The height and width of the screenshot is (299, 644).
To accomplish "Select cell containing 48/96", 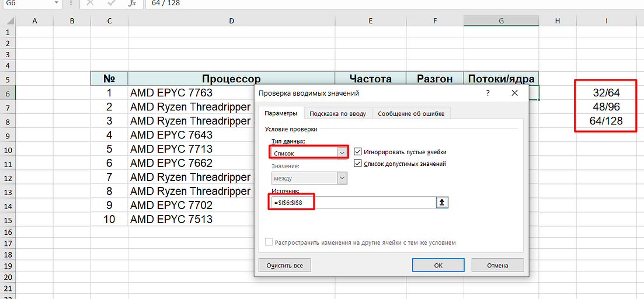I will [x=605, y=107].
